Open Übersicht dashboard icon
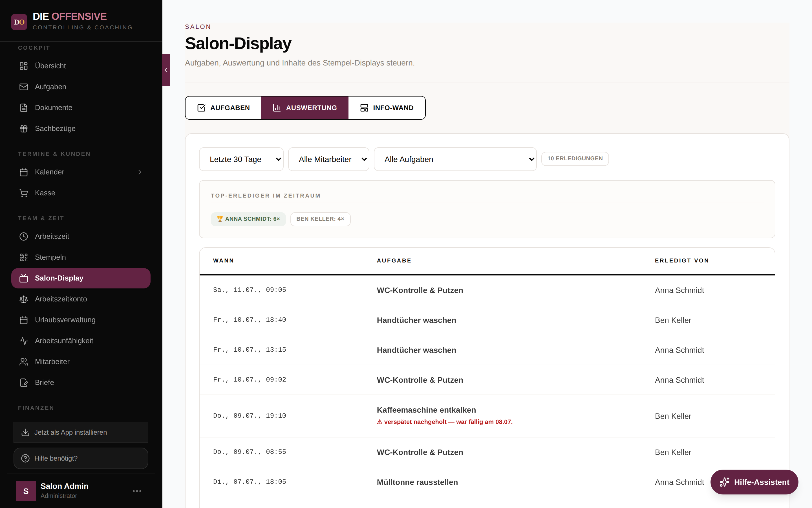The height and width of the screenshot is (508, 812). 23,66
